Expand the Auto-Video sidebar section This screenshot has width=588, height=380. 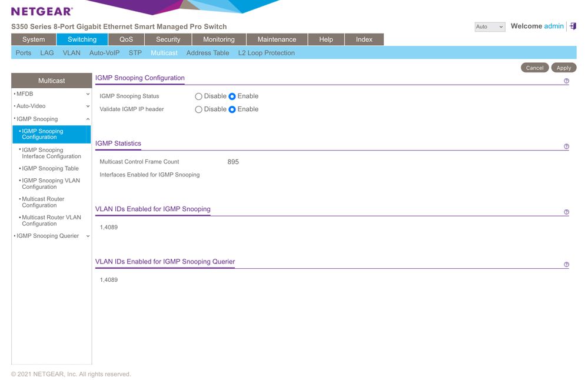[x=88, y=106]
